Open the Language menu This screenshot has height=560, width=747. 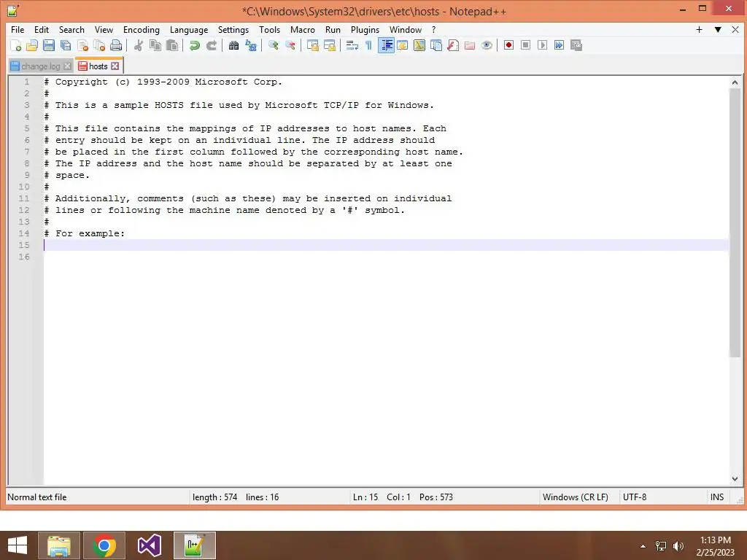(x=189, y=29)
